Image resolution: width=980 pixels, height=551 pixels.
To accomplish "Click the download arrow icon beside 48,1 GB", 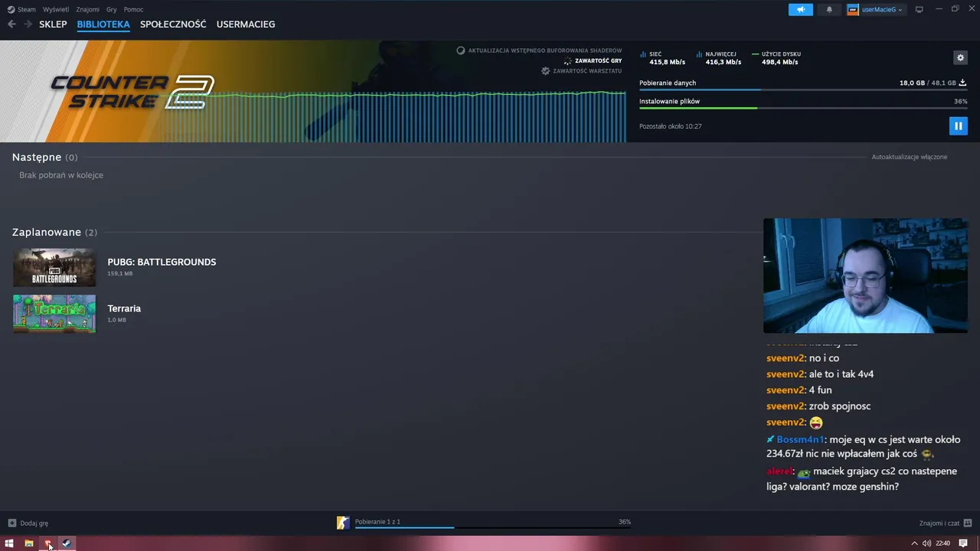I will click(963, 83).
